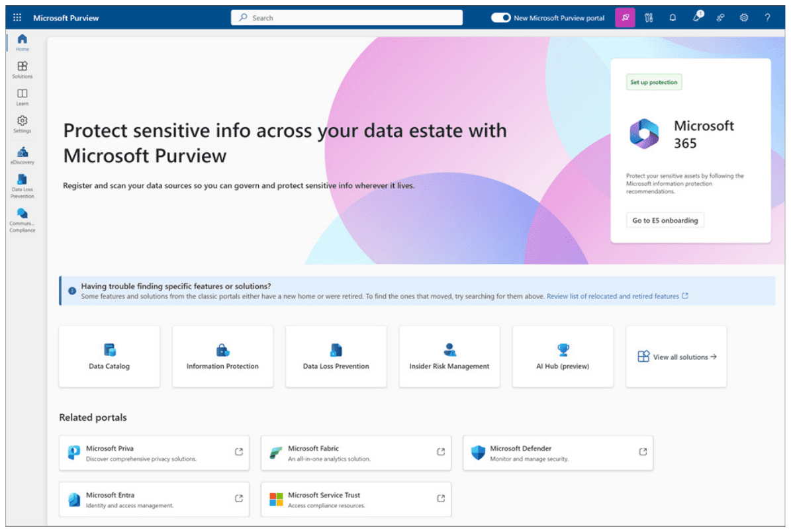Screen dimensions: 791x532
Task: Click the Related portals heading
Action: 93,418
